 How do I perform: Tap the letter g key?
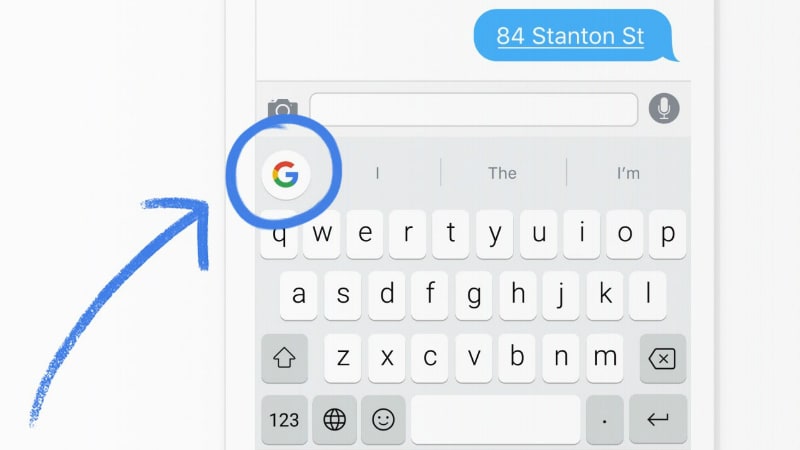tap(474, 295)
